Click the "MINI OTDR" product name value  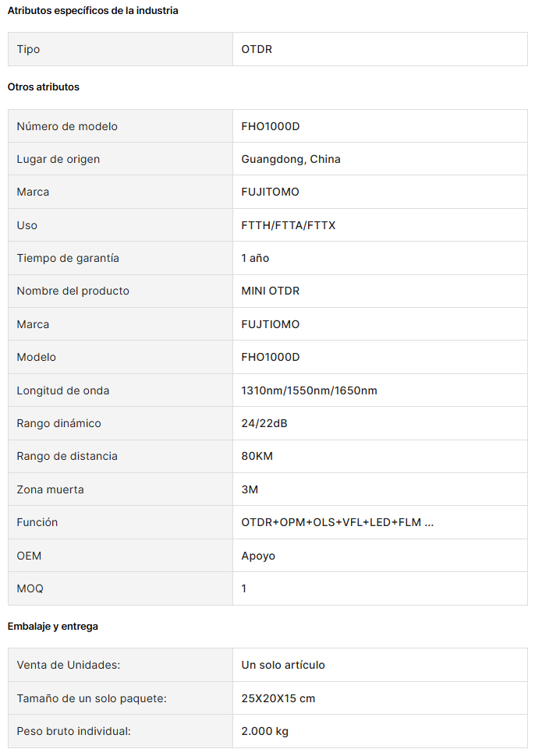tap(271, 291)
